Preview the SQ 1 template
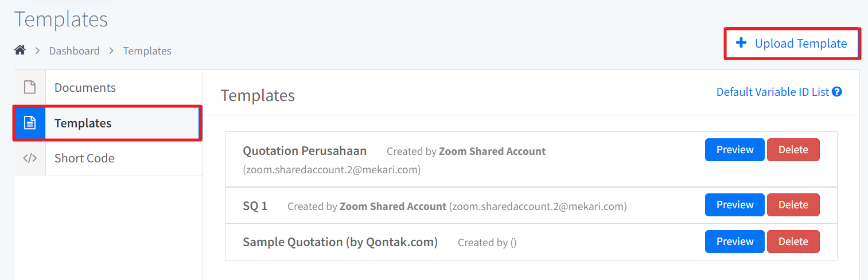The width and height of the screenshot is (868, 280). (735, 205)
